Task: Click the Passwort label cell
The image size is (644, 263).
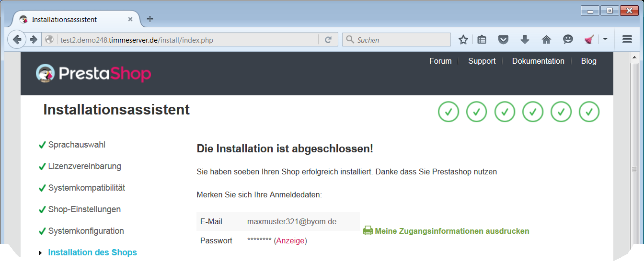Action: (x=216, y=240)
